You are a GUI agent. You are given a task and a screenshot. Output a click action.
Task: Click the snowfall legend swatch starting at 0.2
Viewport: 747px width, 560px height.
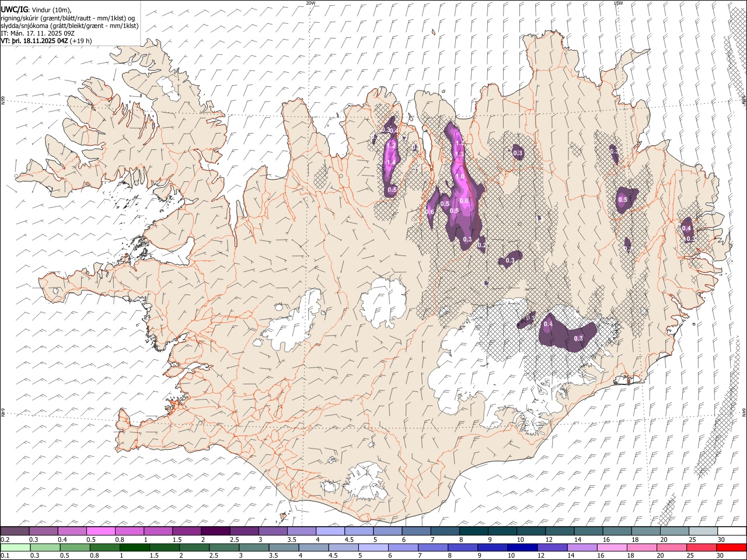(15, 531)
